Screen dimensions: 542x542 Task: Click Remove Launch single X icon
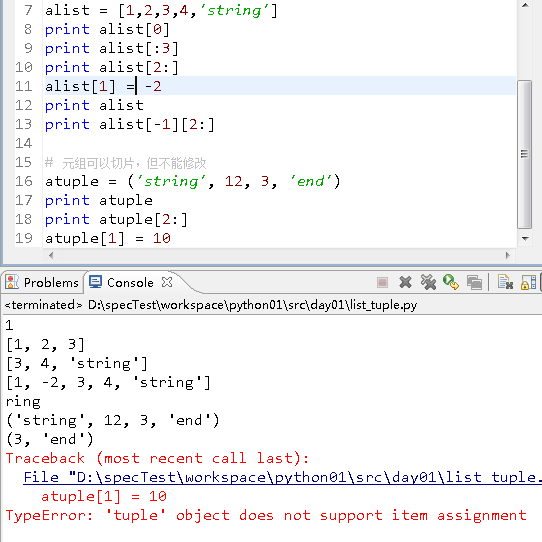pos(405,282)
